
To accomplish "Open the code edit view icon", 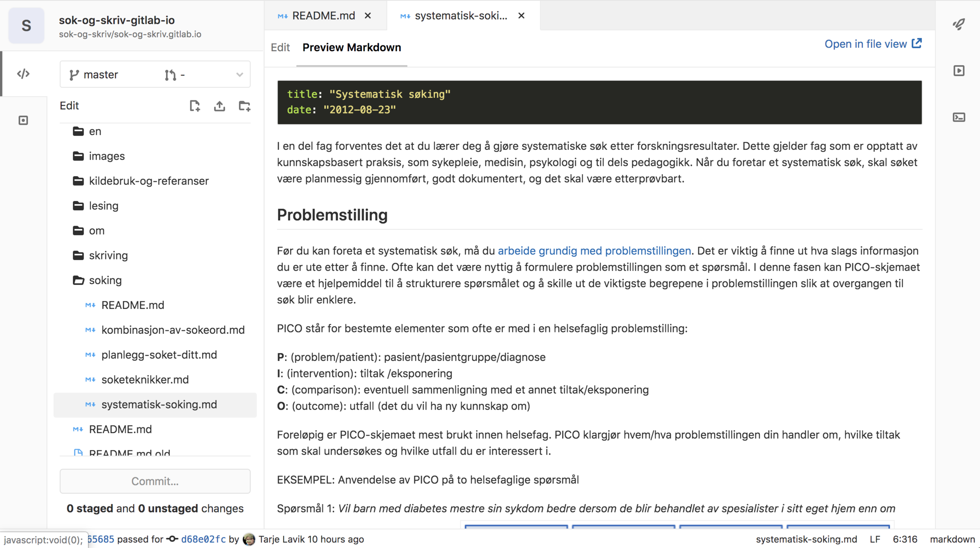I will point(24,74).
